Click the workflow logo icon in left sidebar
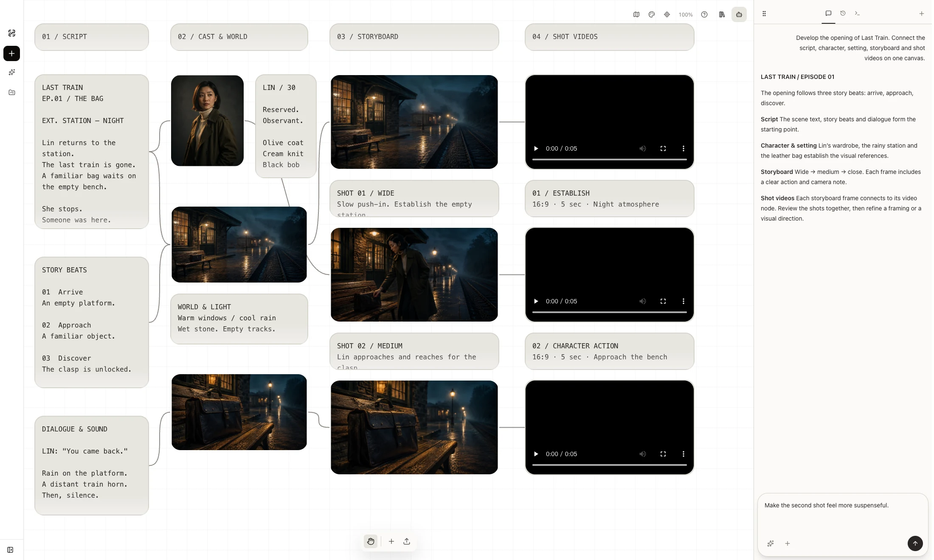The width and height of the screenshot is (934, 560). 12,33
